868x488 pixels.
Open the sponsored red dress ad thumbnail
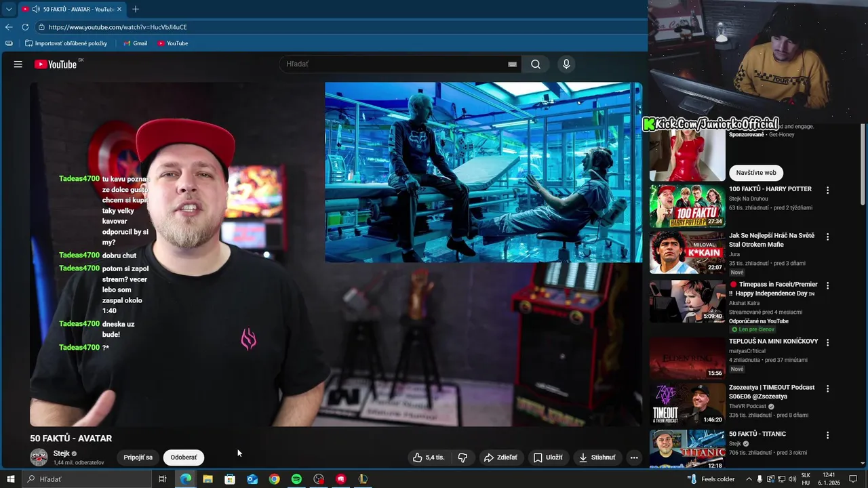pyautogui.click(x=687, y=153)
